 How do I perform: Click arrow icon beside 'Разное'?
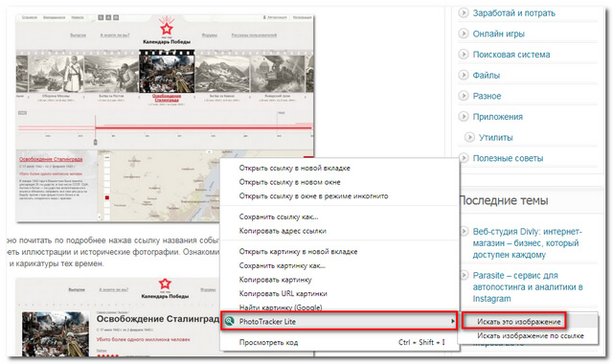pos(464,96)
